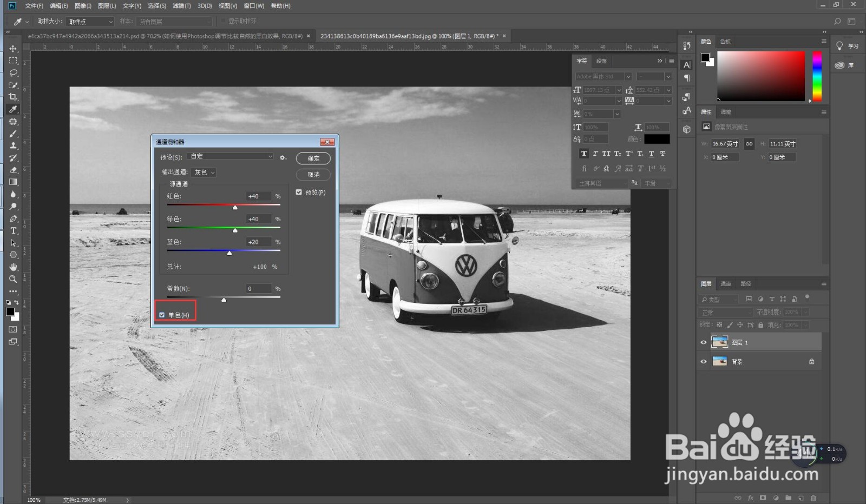Open the 取样大小 sample size dropdown
Image resolution: width=866 pixels, height=504 pixels.
pos(89,22)
